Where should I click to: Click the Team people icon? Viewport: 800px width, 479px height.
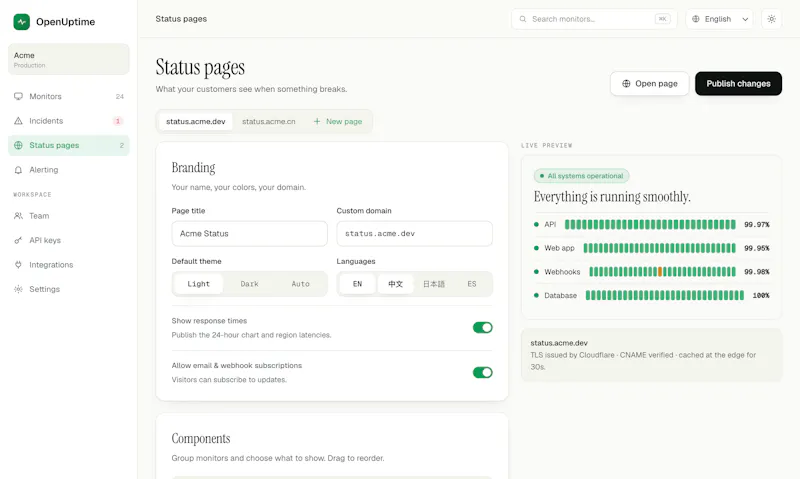pos(18,216)
